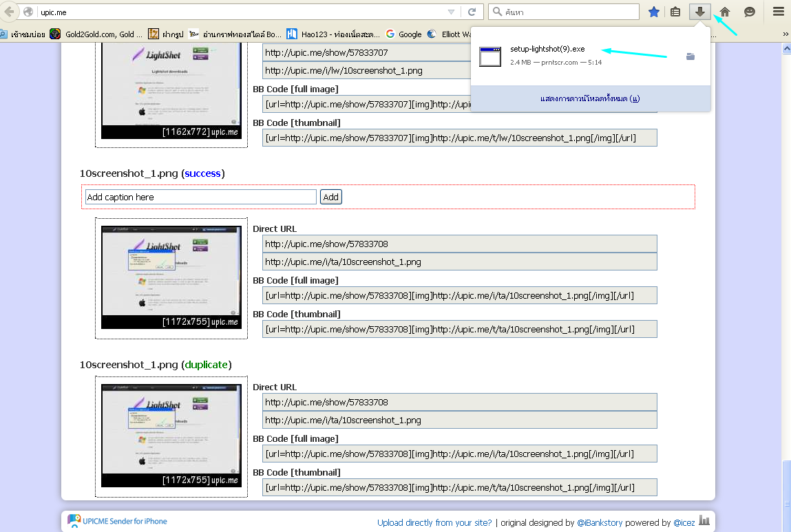Click the upic.me address bar
Screen dimensions: 791x532
coord(242,12)
